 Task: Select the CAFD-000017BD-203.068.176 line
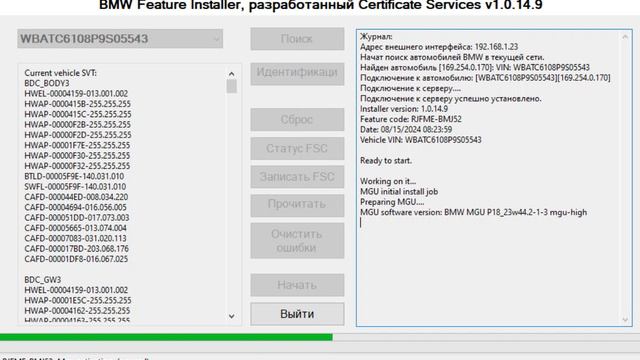pos(76,249)
